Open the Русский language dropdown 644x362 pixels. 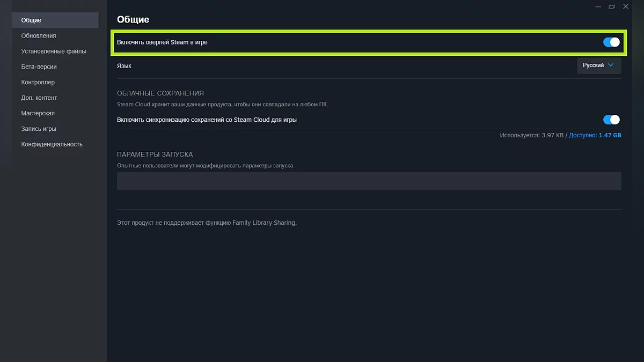[x=598, y=65]
